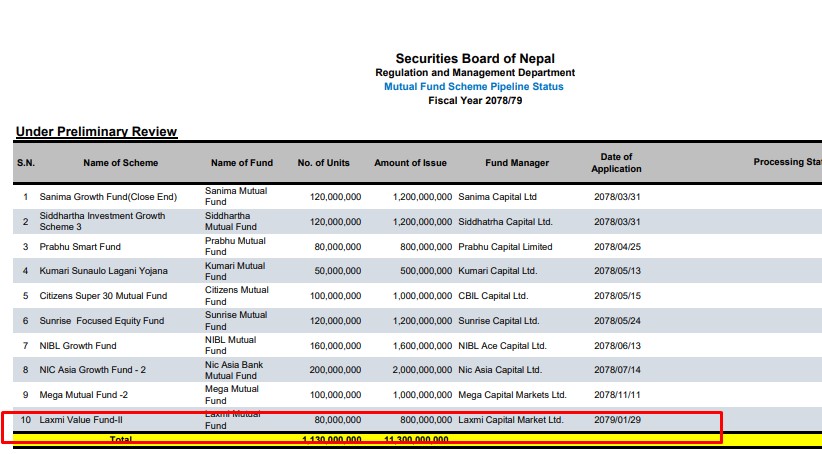
Task: Select the Under Preliminary Review heading
Action: coord(96,132)
